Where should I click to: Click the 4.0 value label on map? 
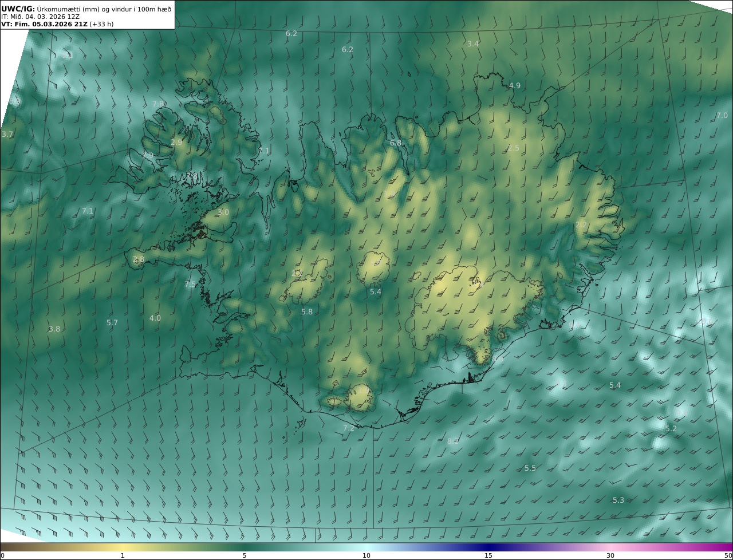pos(155,318)
